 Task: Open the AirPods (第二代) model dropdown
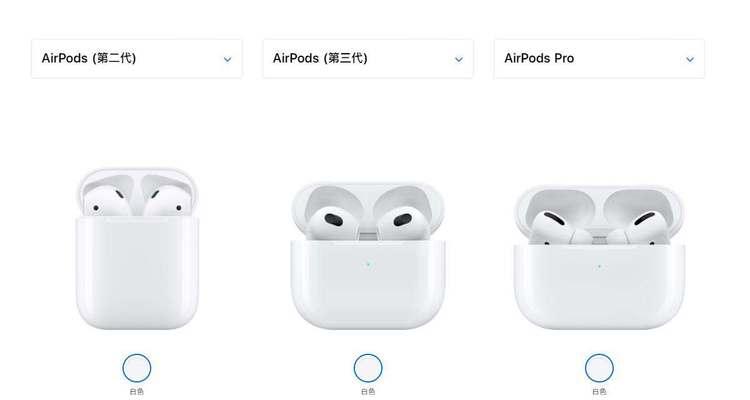point(137,59)
